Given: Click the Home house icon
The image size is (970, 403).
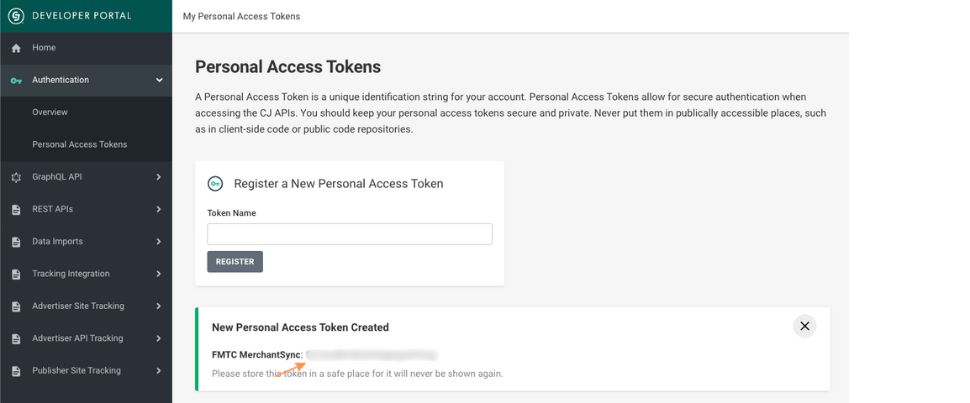Looking at the screenshot, I should coord(16,48).
